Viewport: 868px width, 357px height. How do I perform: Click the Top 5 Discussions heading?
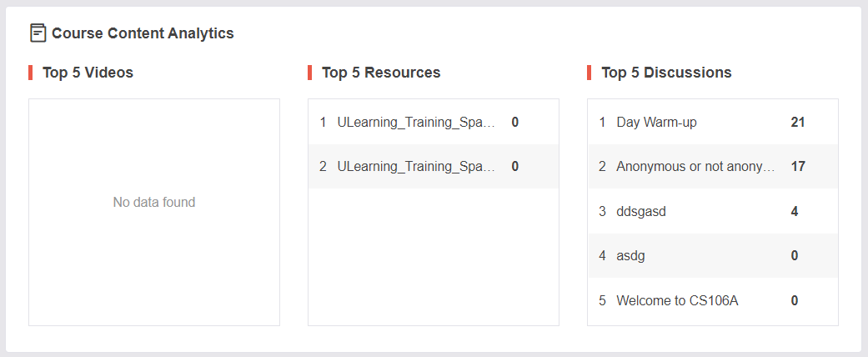click(666, 73)
